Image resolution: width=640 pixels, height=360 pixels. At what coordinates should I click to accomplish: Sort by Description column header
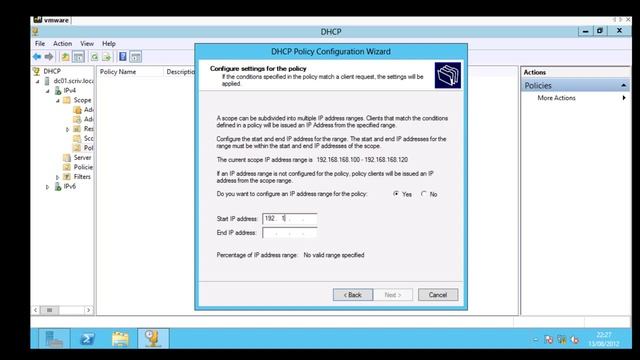180,72
